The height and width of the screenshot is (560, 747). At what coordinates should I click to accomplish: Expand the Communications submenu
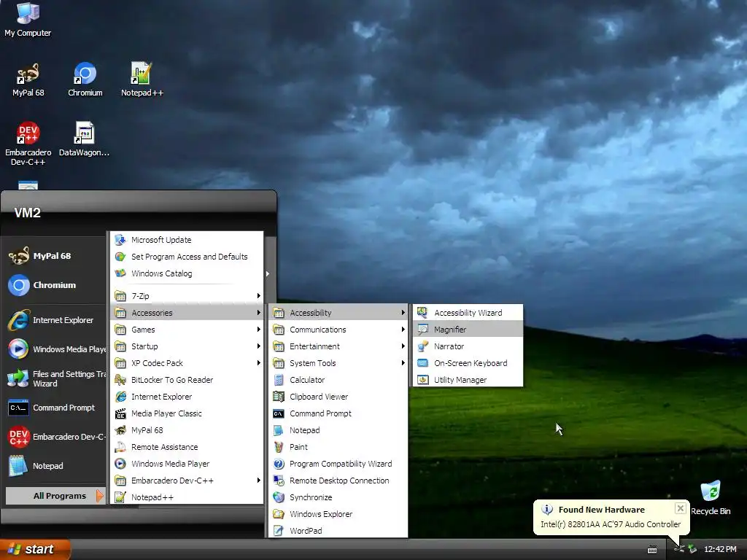338,330
